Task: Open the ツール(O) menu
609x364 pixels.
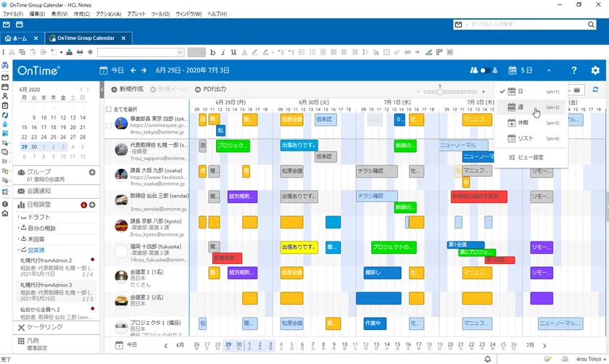Action: [160, 14]
